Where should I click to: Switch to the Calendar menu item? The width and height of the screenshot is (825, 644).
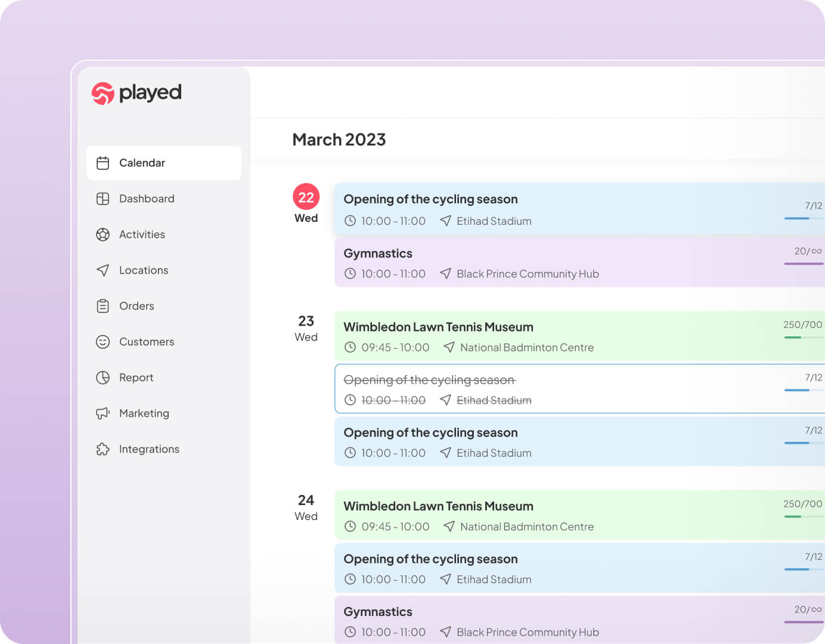pyautogui.click(x=142, y=163)
